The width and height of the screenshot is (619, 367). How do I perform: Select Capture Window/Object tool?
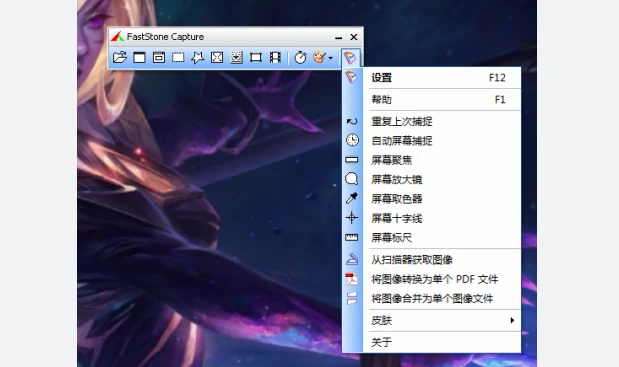(x=159, y=58)
